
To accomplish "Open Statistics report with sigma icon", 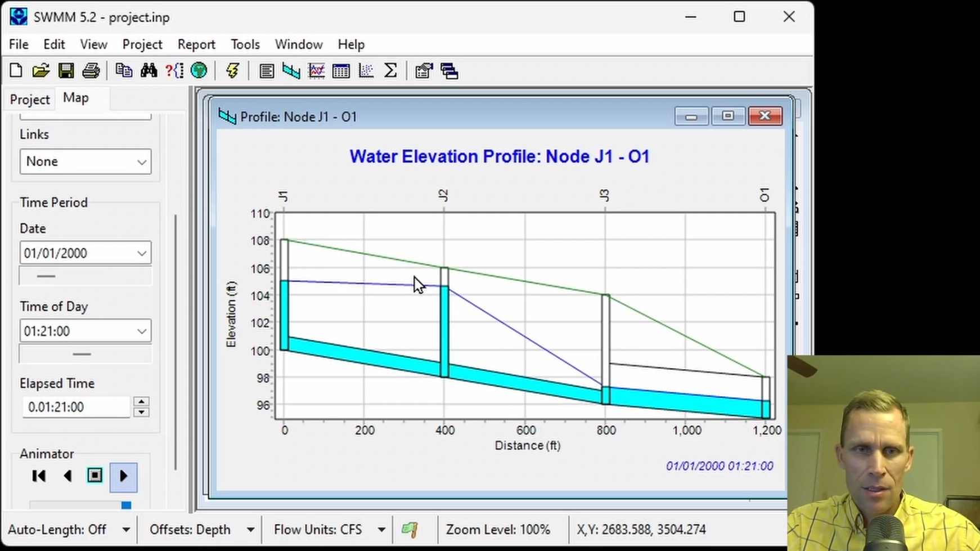I will [390, 71].
